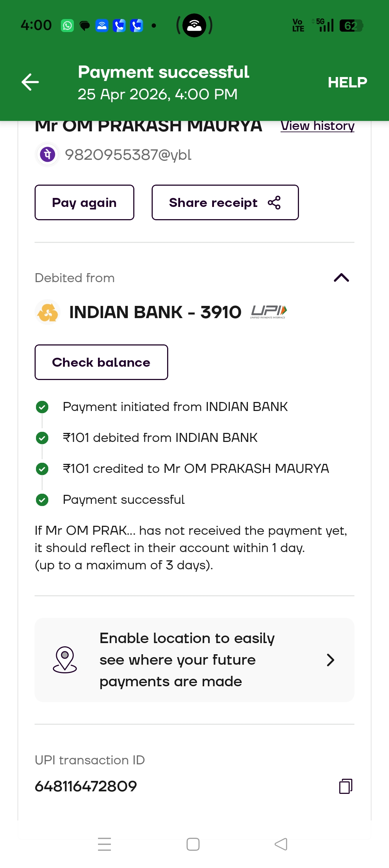Collapse the Debited from section
389x868 pixels.
point(341,278)
